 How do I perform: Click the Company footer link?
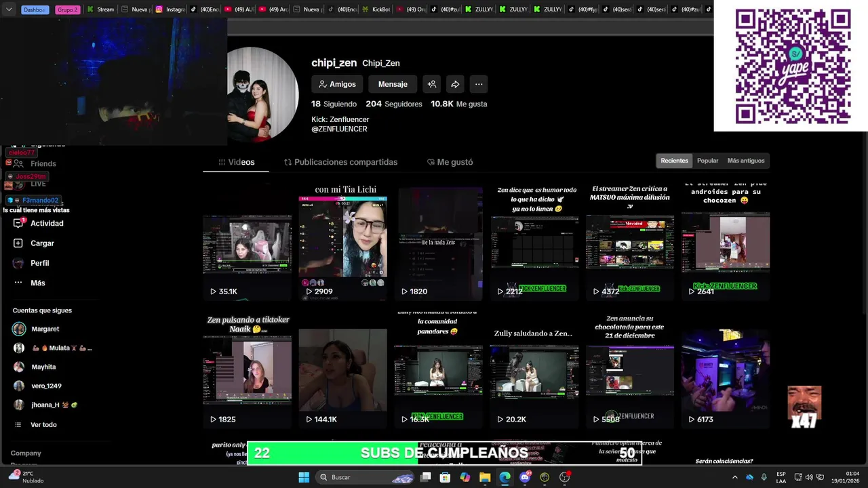click(26, 453)
